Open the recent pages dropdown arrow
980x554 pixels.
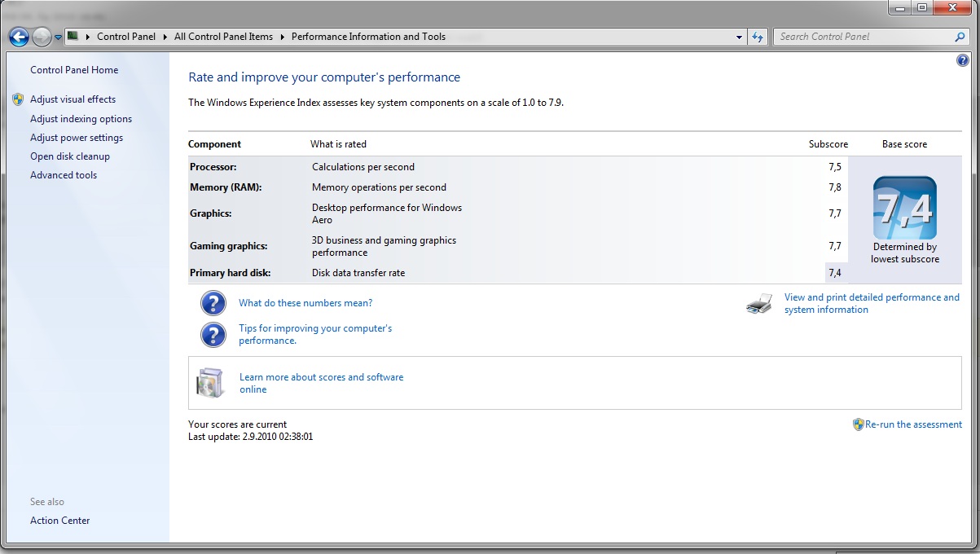(x=58, y=37)
